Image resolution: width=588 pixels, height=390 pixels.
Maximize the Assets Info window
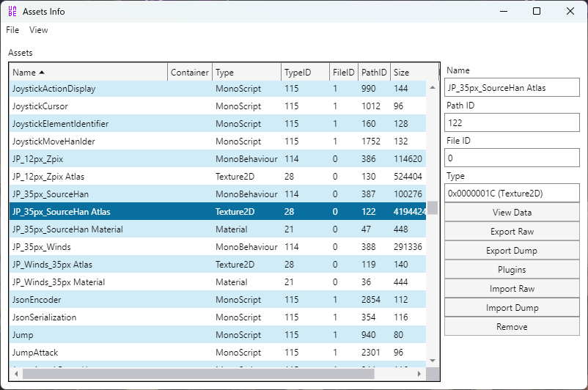[537, 11]
